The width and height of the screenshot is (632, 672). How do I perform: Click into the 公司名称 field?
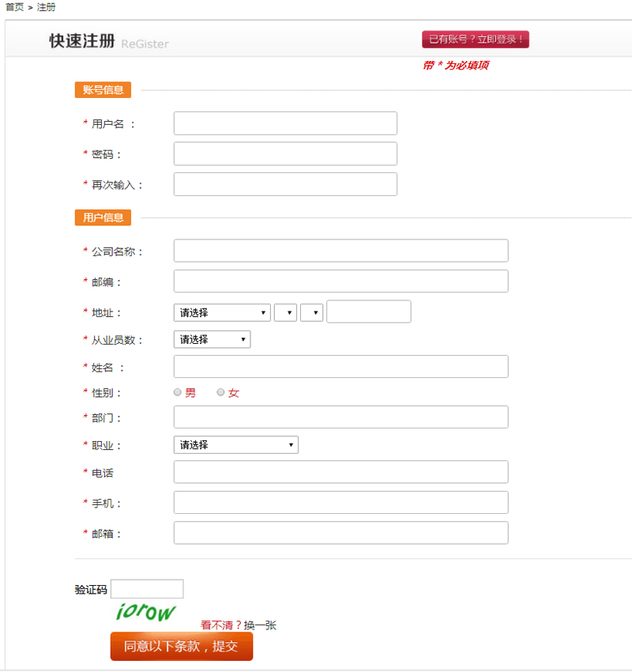pyautogui.click(x=340, y=251)
